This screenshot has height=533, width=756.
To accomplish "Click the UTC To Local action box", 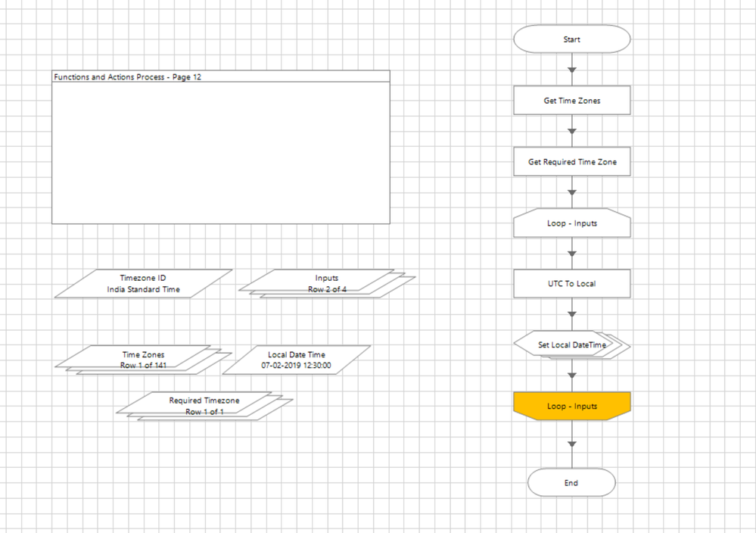I will tap(572, 284).
